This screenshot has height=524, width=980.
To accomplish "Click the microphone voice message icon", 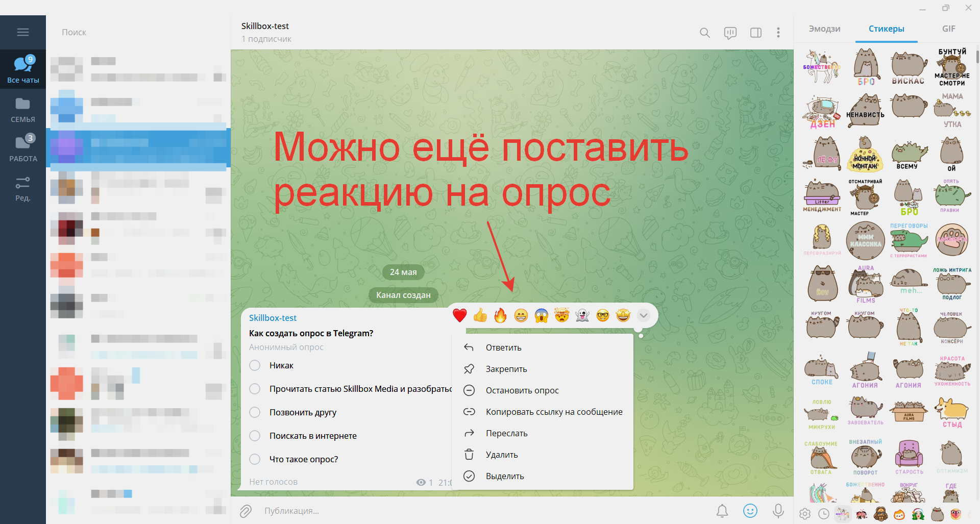I will click(x=778, y=511).
